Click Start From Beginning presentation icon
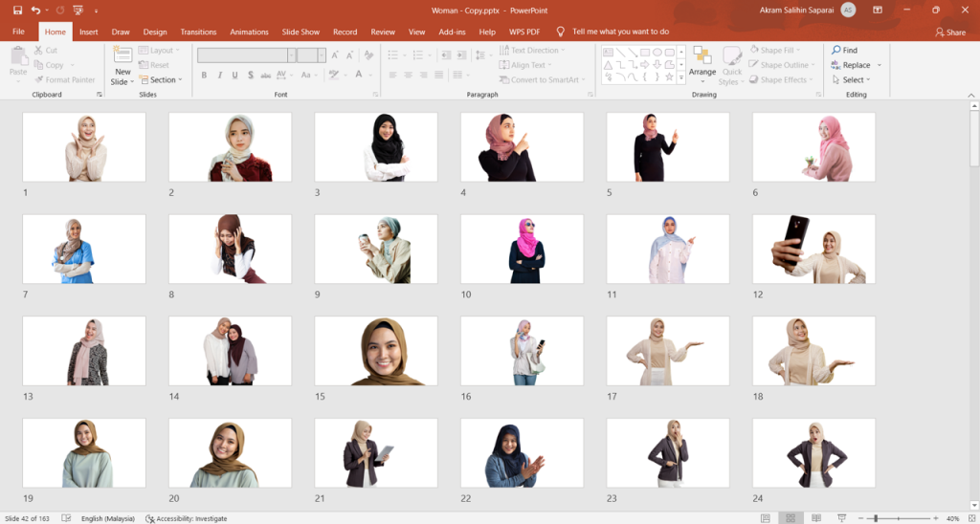This screenshot has width=980, height=524. tap(78, 10)
